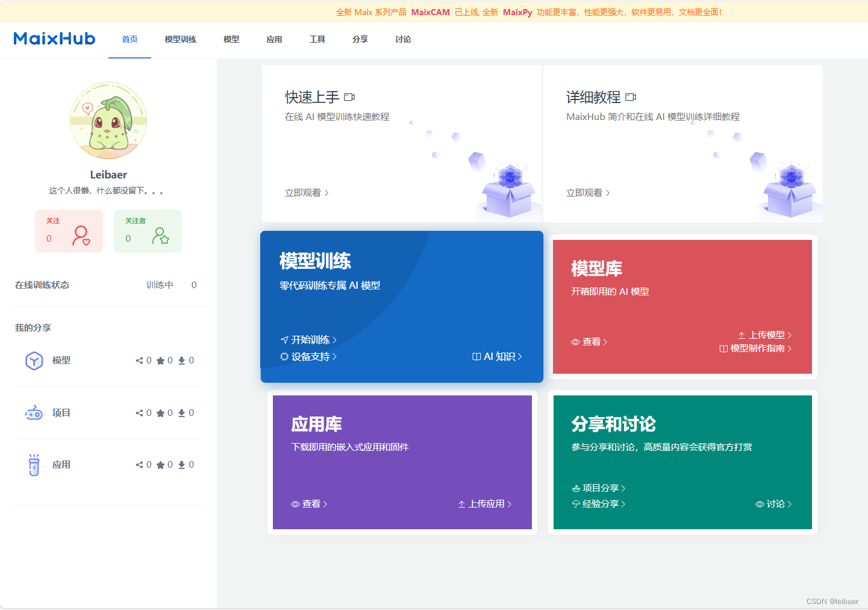Click the 模型库 card heading
This screenshot has height=610, width=868.
[x=596, y=269]
